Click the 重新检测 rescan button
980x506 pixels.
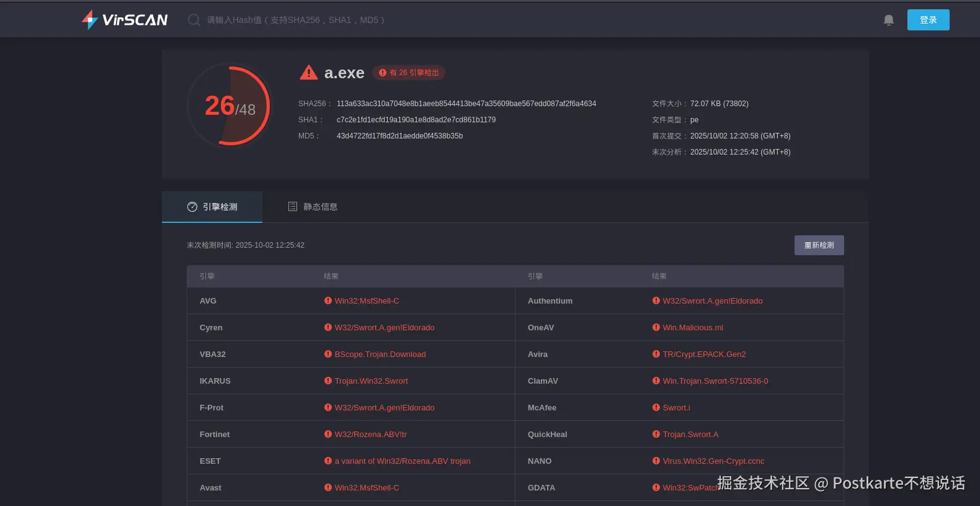click(x=819, y=245)
